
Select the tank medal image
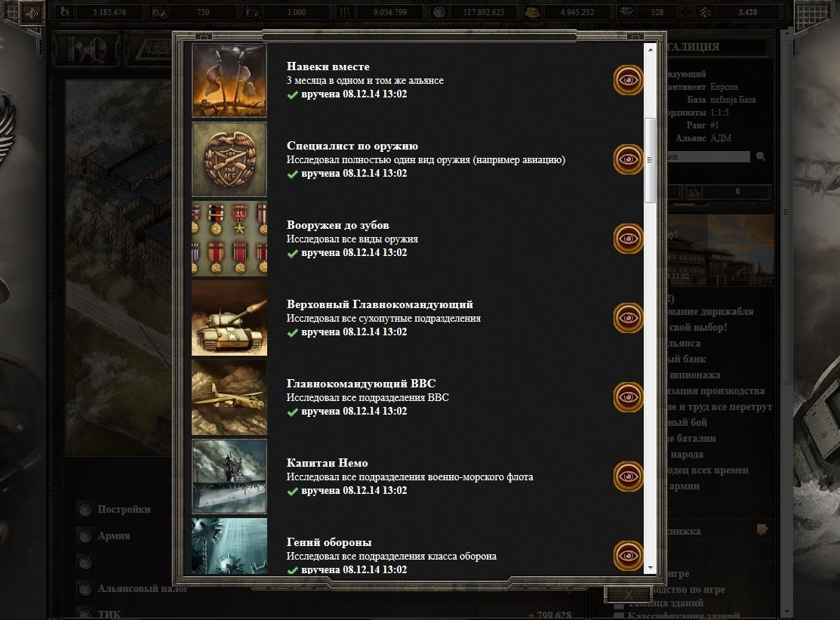[x=229, y=318]
